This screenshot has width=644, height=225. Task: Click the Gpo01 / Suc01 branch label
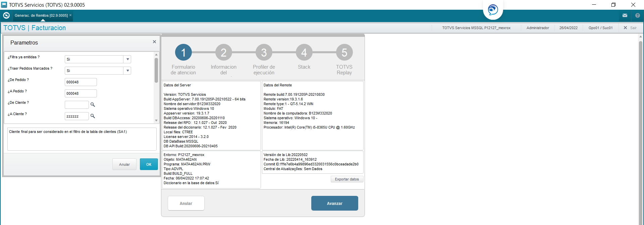[600, 28]
